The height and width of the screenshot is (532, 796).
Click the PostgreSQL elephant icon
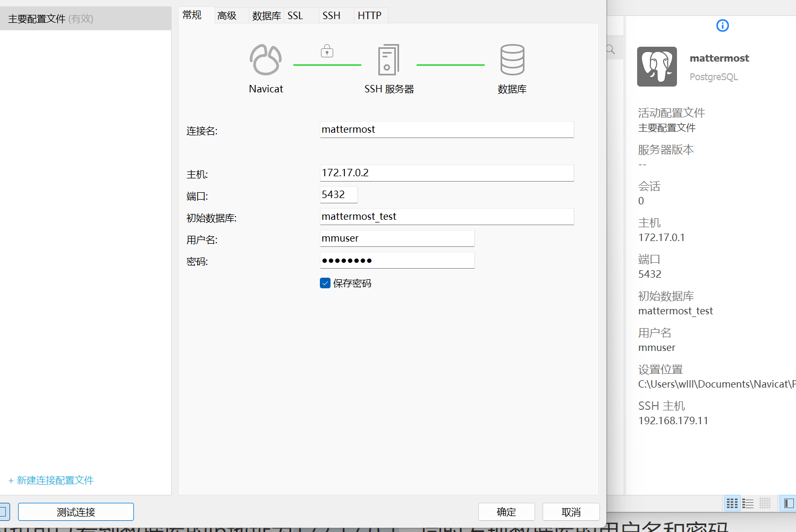point(657,66)
